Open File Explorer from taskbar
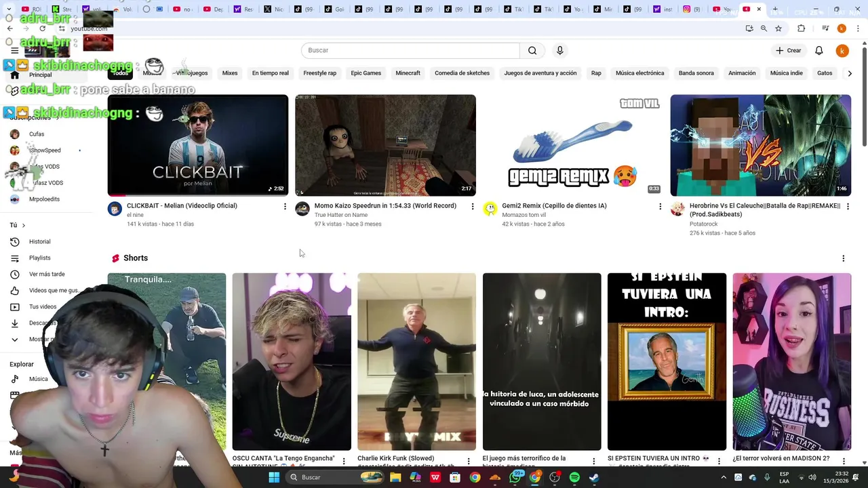 (396, 477)
